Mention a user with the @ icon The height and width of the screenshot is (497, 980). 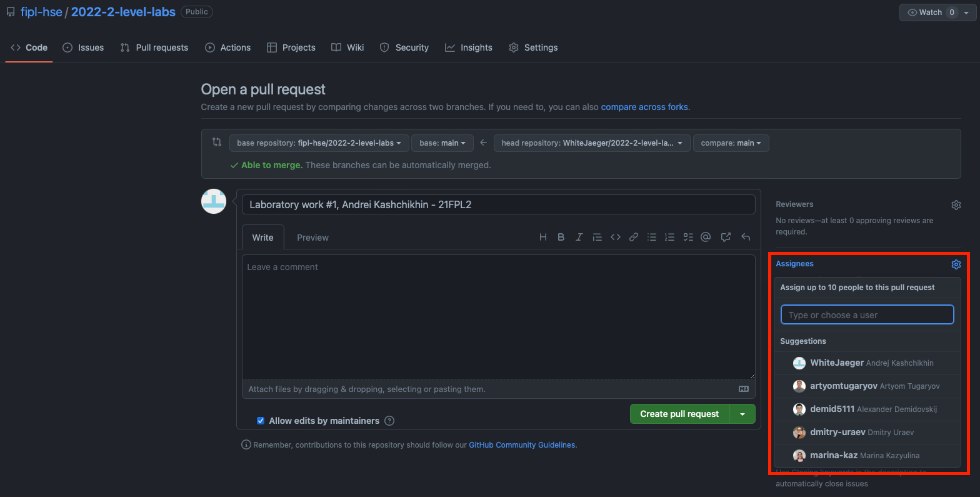click(706, 237)
